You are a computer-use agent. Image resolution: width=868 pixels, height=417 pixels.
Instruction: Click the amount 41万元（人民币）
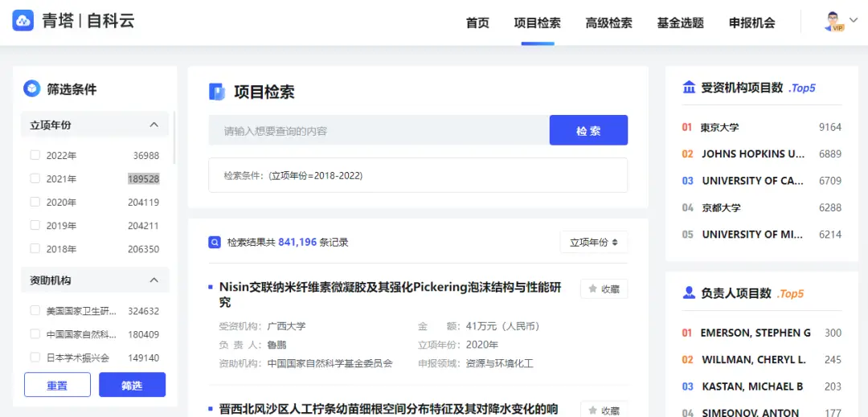pos(502,326)
